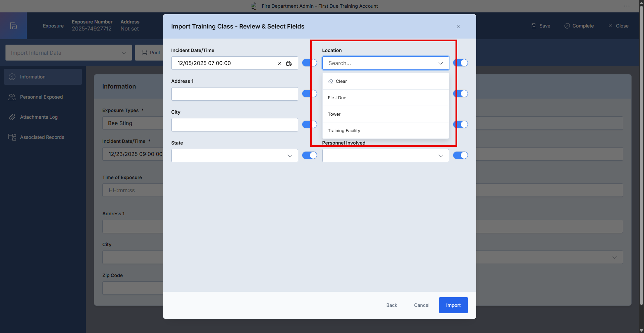Choose Tower option in Location list
The image size is (644, 333).
coord(334,114)
